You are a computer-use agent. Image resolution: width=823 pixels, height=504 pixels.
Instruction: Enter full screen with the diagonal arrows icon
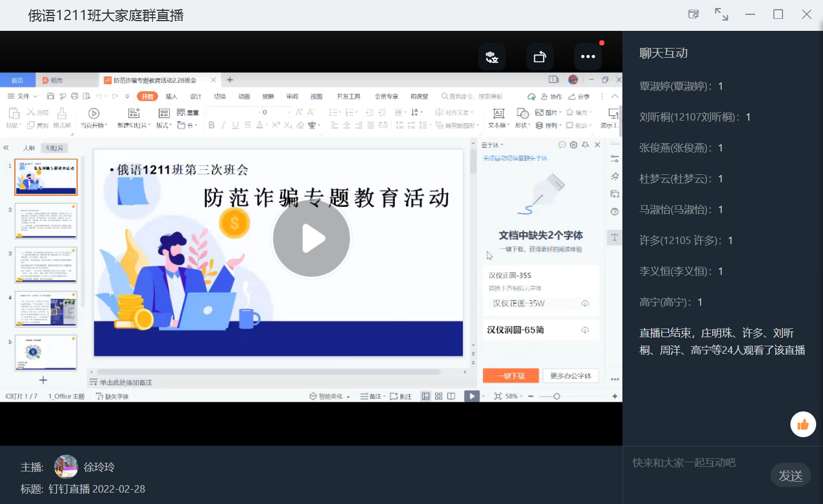coord(721,14)
